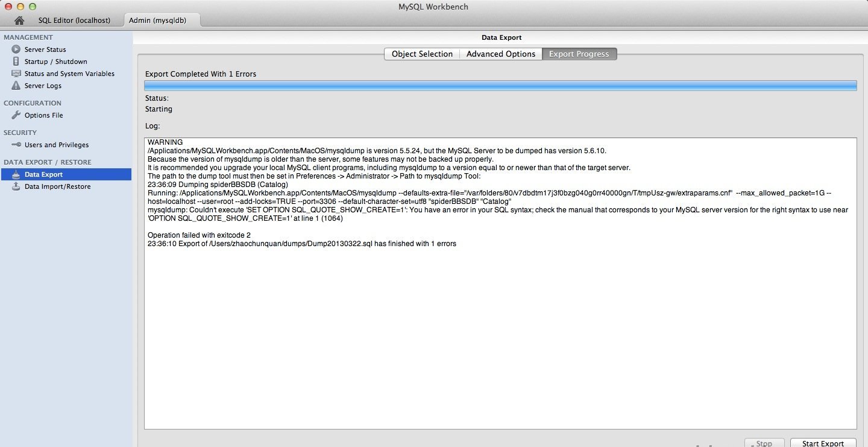Open the Advanced Options tab
Viewport: 868px width, 447px height.
pos(501,54)
